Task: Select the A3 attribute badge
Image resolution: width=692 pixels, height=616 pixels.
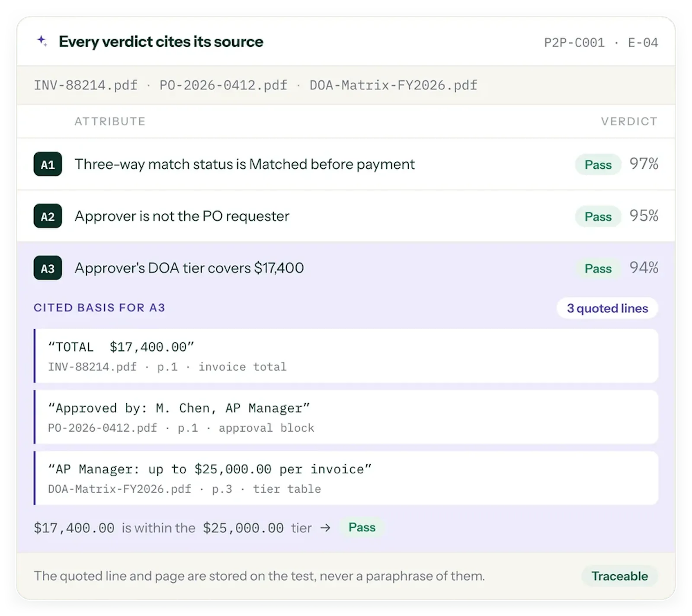Action: [48, 268]
